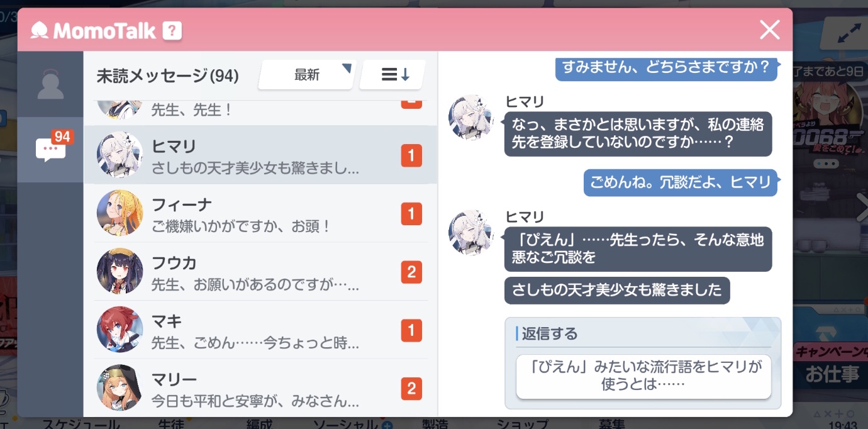Image resolution: width=868 pixels, height=429 pixels.
Task: Open the 最新 sorting dropdown
Action: pyautogui.click(x=307, y=75)
